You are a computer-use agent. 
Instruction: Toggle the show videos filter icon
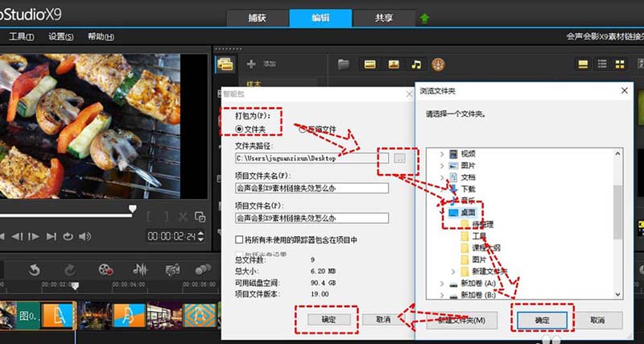[370, 64]
